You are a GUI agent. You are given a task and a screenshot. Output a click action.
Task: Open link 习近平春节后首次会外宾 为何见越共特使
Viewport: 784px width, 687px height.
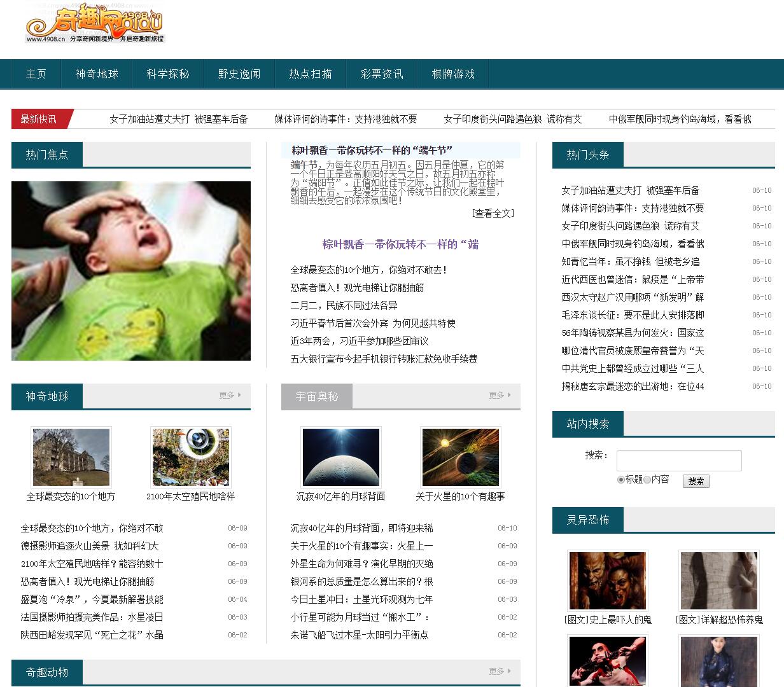[373, 323]
